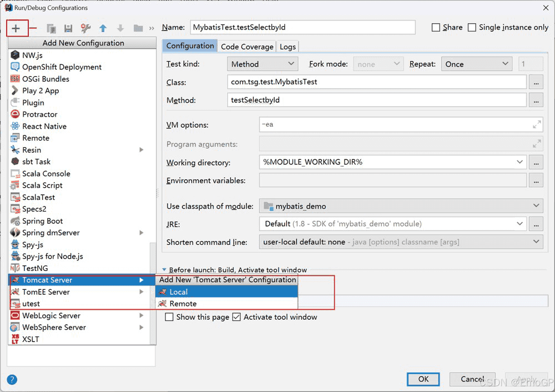Click the VM options text field
Screen dimensions: 555x392
[401, 124]
